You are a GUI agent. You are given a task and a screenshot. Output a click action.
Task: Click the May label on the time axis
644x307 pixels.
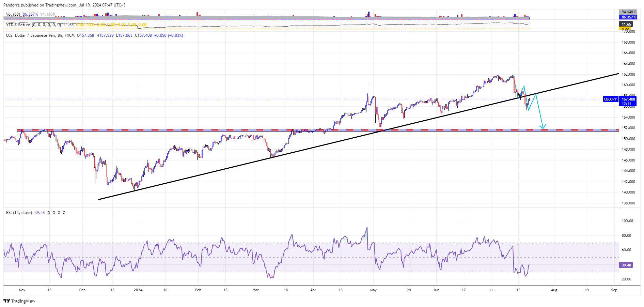tap(373, 290)
